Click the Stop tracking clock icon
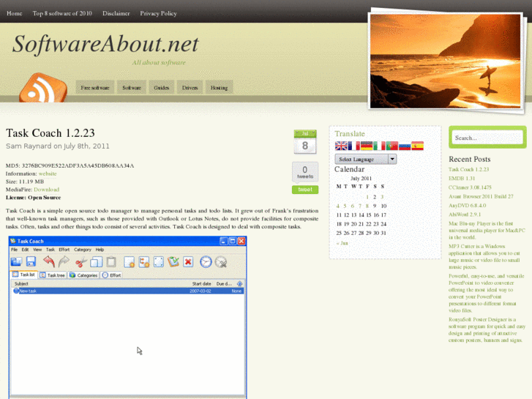532x399 pixels. 221,262
